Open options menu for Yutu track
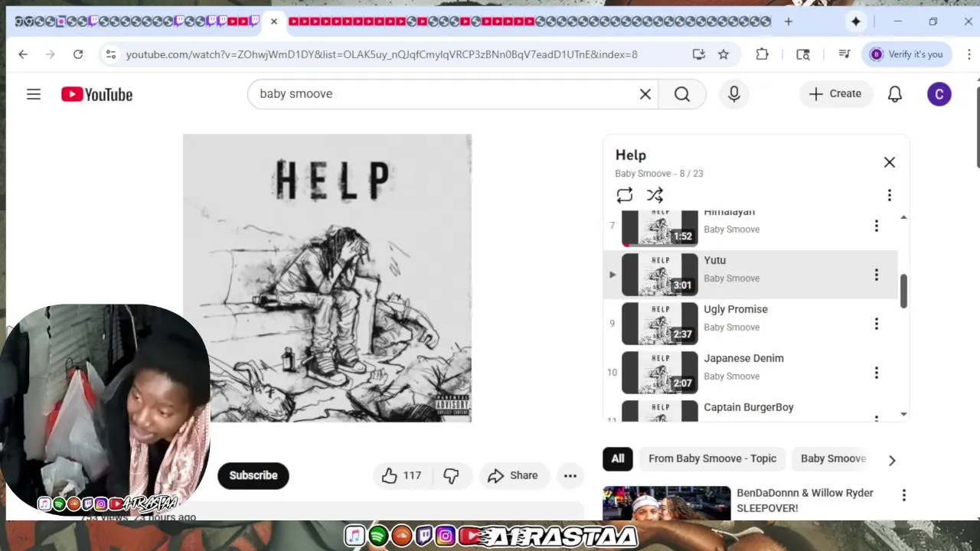Viewport: 980px width, 551px height. coord(877,275)
